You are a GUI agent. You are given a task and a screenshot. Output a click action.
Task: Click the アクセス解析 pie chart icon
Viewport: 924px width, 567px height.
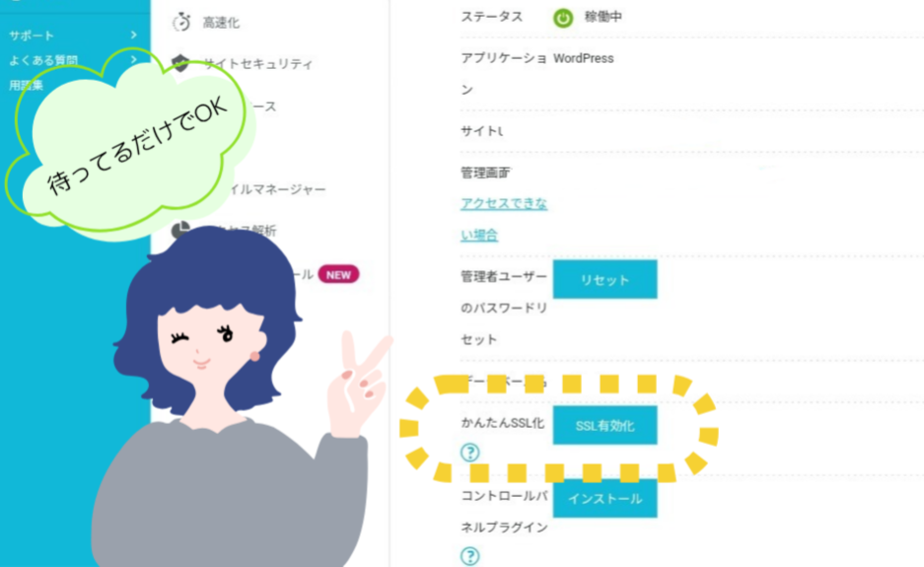pos(180,230)
